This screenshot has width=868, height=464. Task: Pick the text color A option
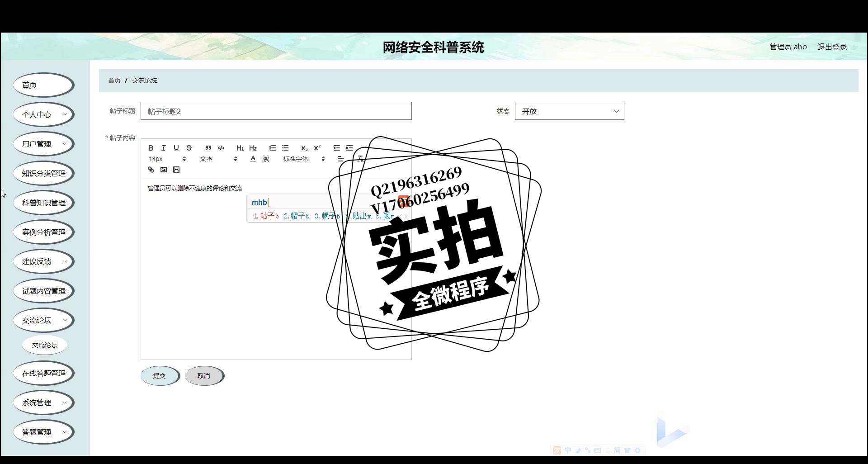click(253, 159)
